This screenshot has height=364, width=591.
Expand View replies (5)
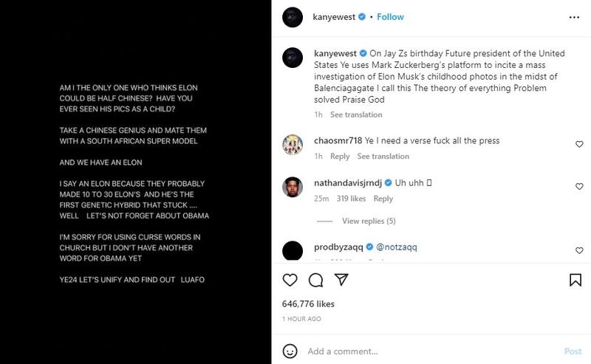369,221
